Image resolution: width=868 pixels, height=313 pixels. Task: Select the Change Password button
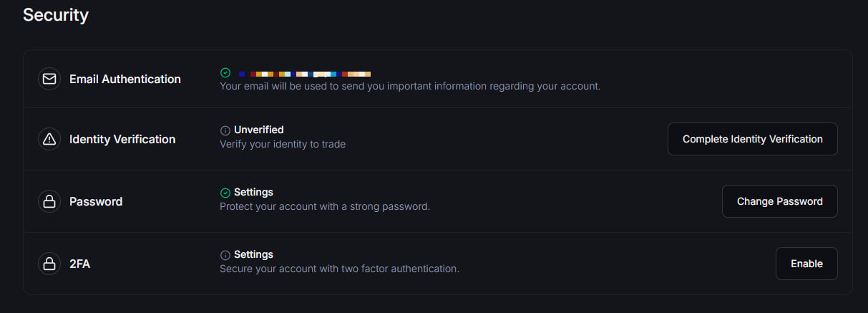779,201
